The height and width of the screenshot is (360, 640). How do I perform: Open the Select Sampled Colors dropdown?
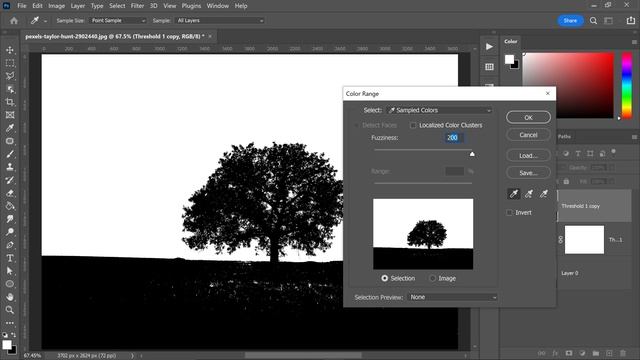click(x=439, y=110)
